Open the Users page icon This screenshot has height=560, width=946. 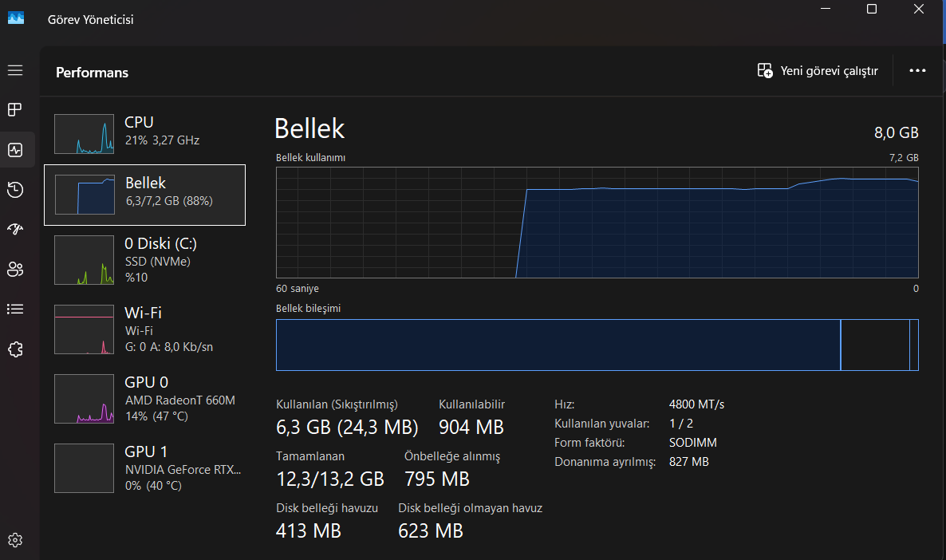[15, 269]
